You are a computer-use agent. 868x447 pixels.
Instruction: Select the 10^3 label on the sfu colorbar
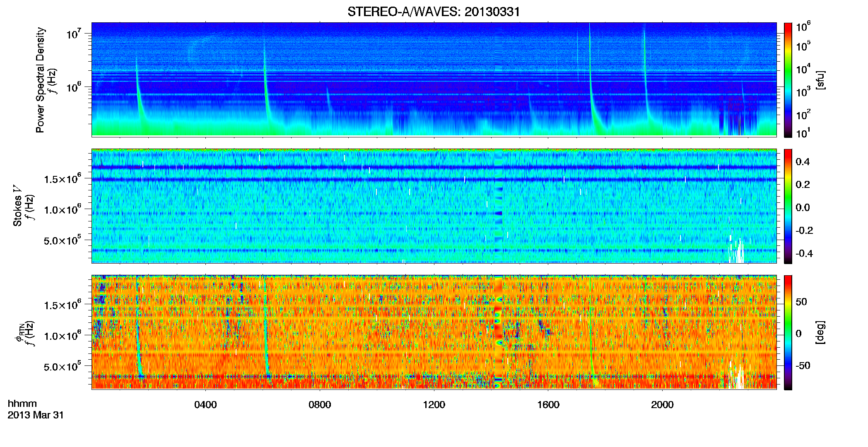pos(803,92)
